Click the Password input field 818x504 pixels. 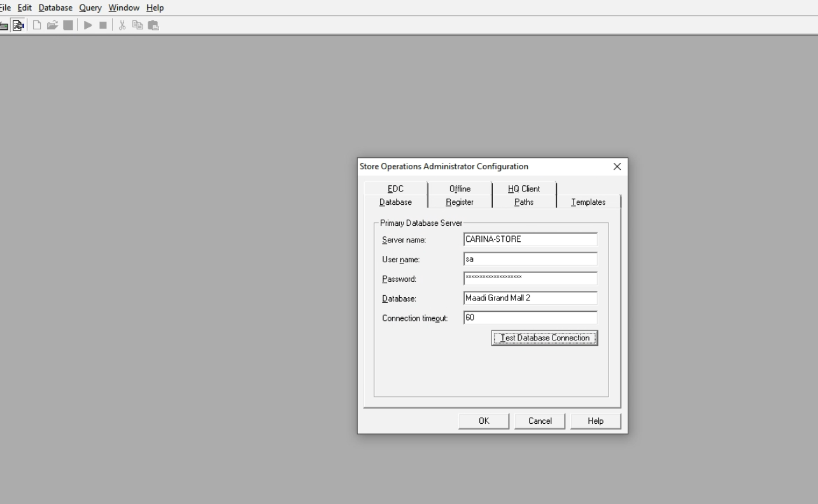[x=530, y=279]
